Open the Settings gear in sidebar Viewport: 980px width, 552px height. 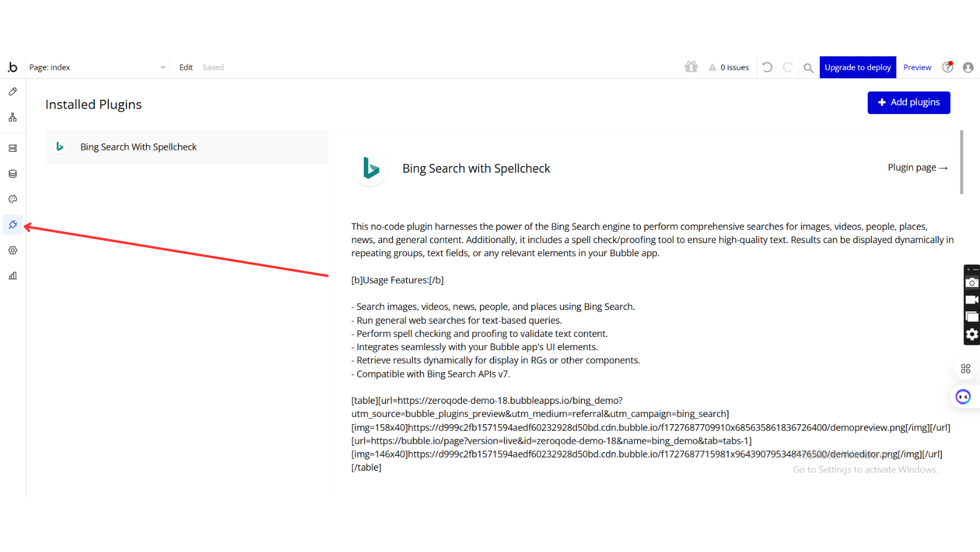click(x=13, y=250)
